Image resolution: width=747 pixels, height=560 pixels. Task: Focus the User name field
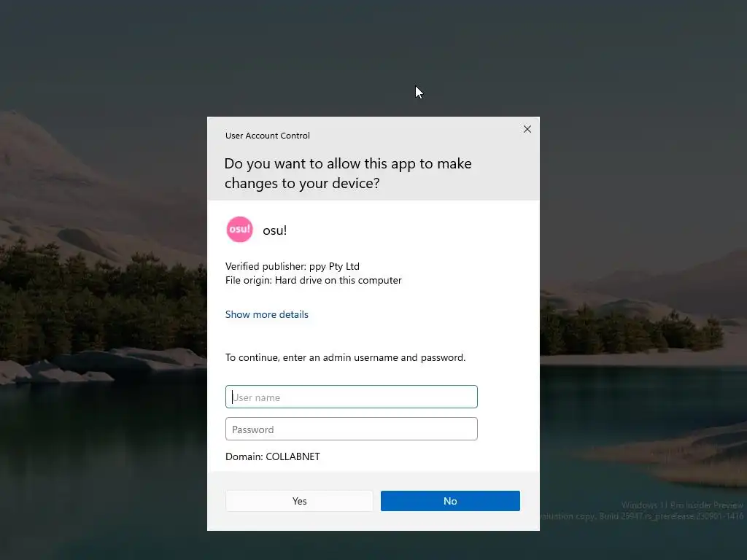click(351, 397)
